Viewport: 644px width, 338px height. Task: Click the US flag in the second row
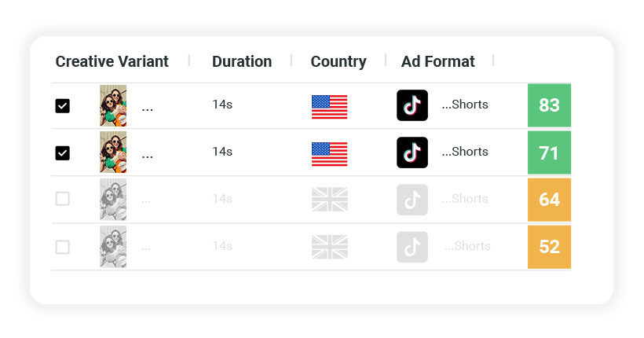click(x=329, y=153)
